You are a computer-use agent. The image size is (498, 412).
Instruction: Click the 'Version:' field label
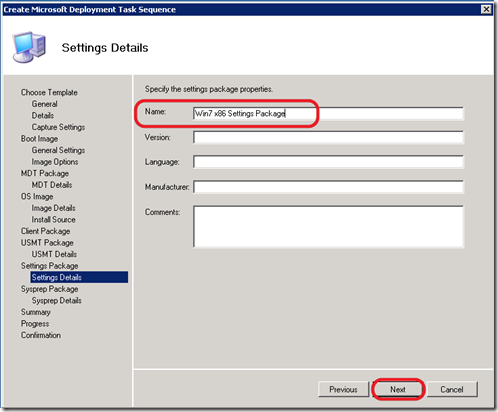pos(158,137)
